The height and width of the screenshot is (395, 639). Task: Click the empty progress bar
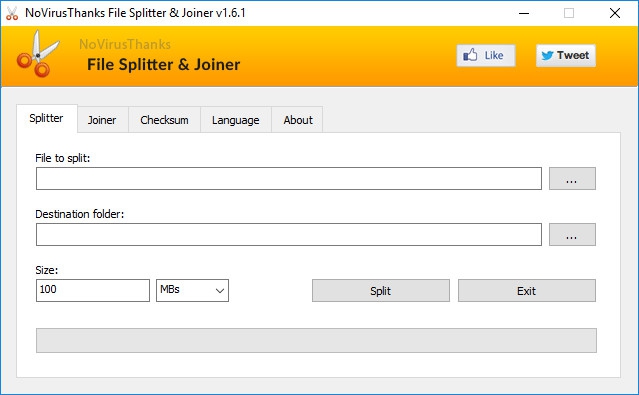click(x=316, y=340)
